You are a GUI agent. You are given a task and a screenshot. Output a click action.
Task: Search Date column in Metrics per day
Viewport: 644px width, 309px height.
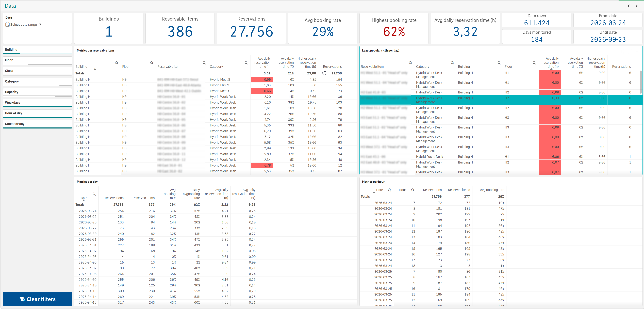click(x=94, y=194)
